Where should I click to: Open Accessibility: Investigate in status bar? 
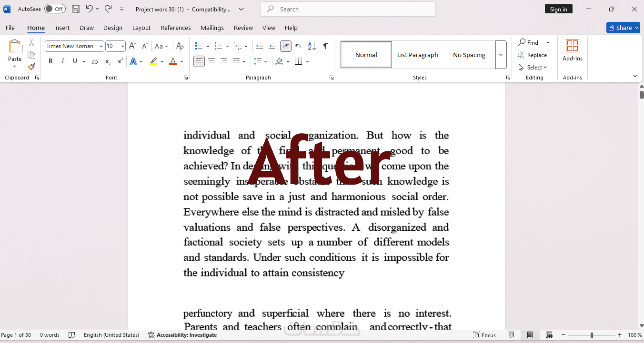coord(182,335)
